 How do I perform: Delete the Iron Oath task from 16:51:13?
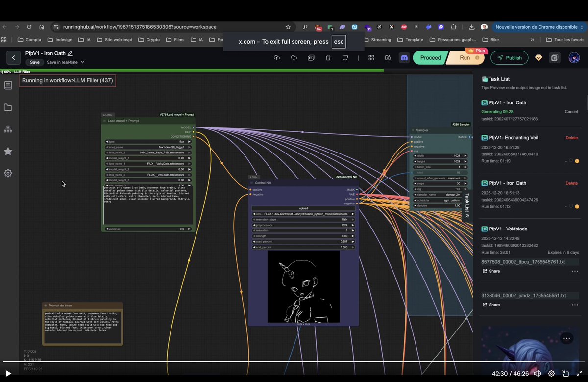572,183
